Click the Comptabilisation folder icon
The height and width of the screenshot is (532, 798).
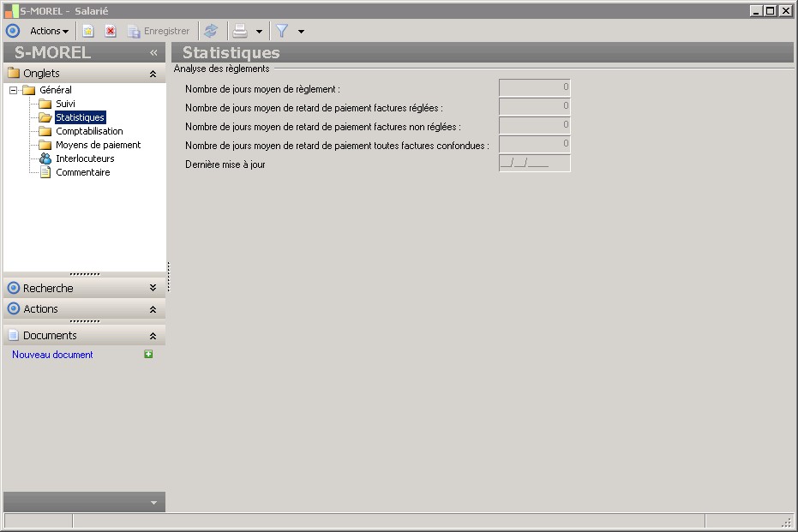point(45,131)
